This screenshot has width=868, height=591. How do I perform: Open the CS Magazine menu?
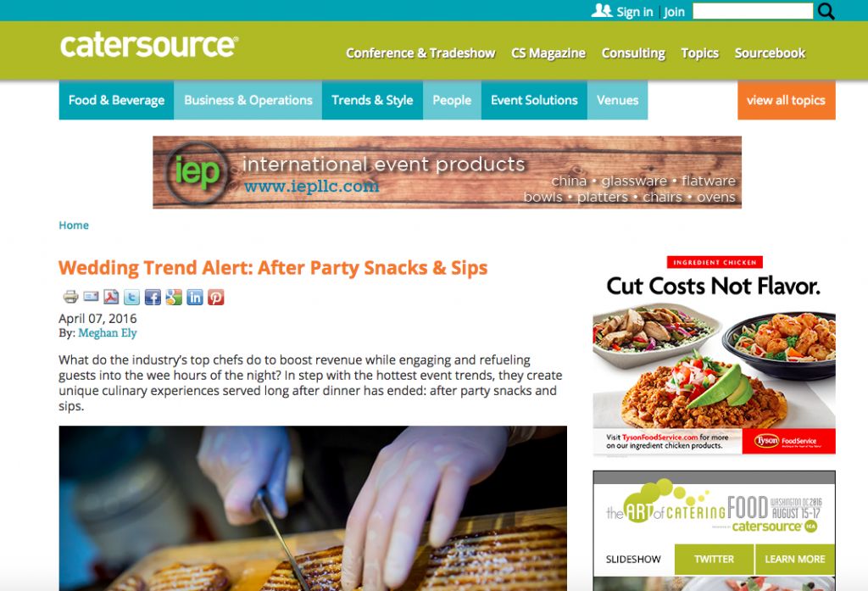pos(548,53)
